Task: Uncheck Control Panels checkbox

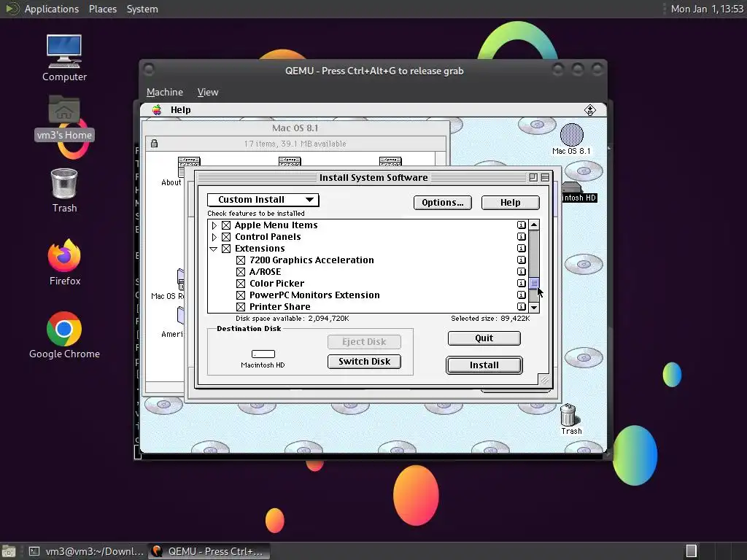Action: point(226,237)
